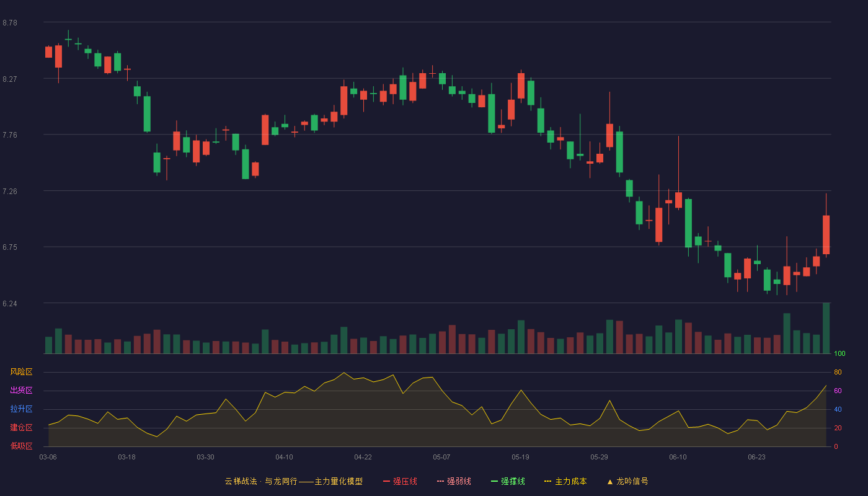Click the 05-07 date label
Viewport: 868px width, 496px height.
[441, 457]
